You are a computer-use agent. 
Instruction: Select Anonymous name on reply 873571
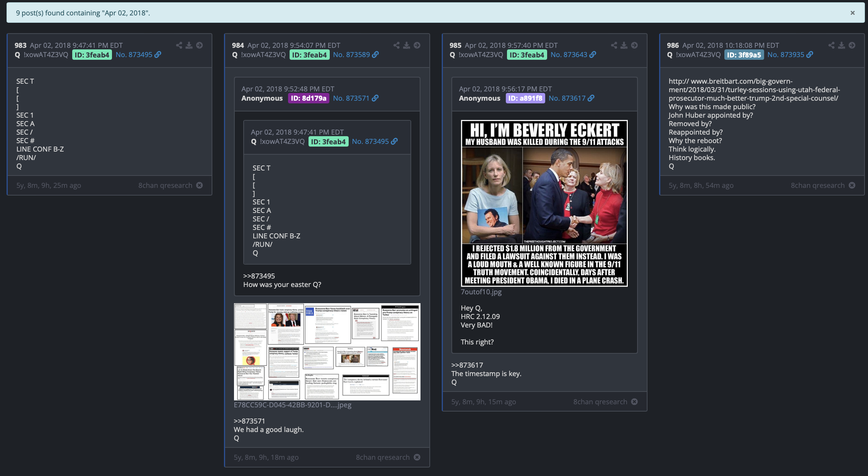tap(262, 98)
